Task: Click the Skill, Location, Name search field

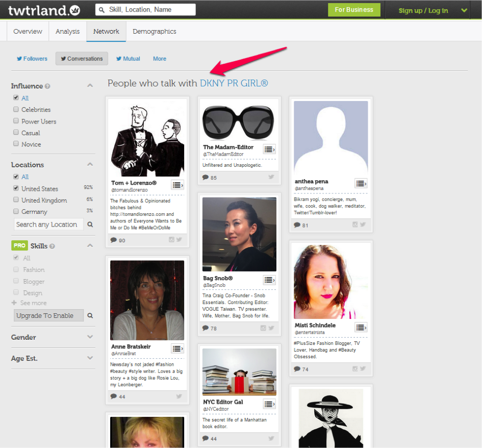Action: [145, 10]
